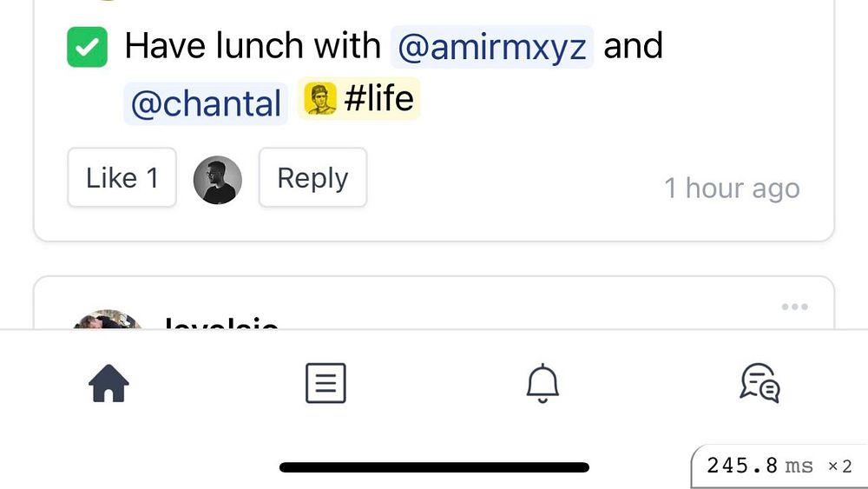The width and height of the screenshot is (868, 489).
Task: Open notifications bell in bottom bar
Action: pos(543,383)
